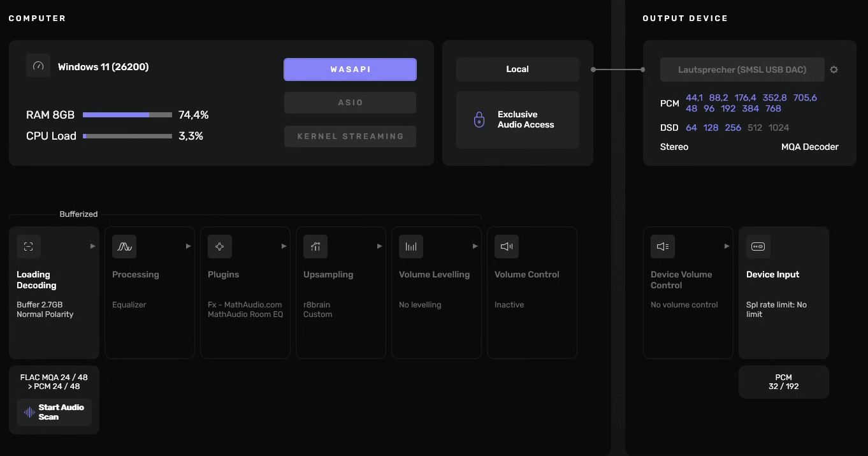Click the Start Audio Scan waveform icon
This screenshot has width=868, height=456.
[x=29, y=412]
